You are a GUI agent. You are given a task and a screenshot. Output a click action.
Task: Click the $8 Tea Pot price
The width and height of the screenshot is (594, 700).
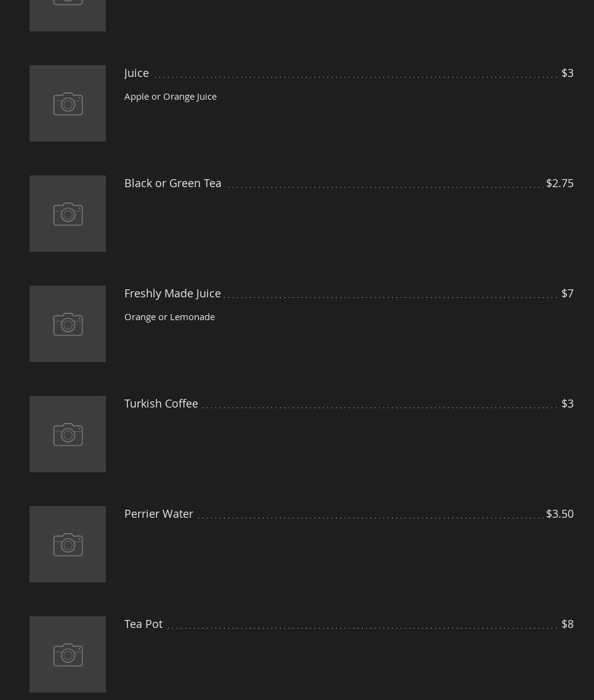click(567, 624)
